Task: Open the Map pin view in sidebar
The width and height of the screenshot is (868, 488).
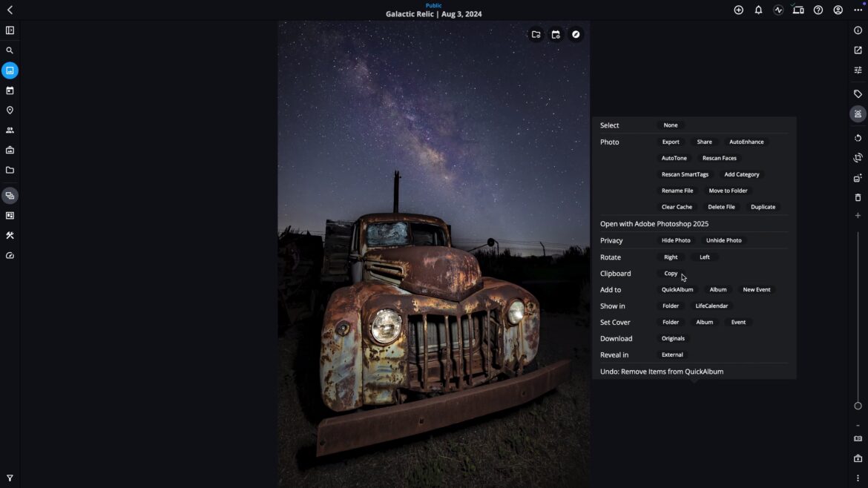Action: point(10,111)
